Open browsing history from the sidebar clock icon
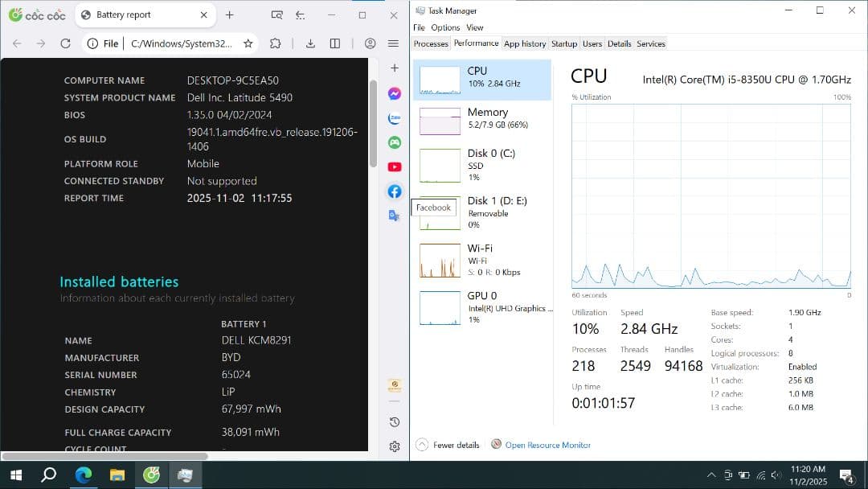This screenshot has height=489, width=868. 394,421
